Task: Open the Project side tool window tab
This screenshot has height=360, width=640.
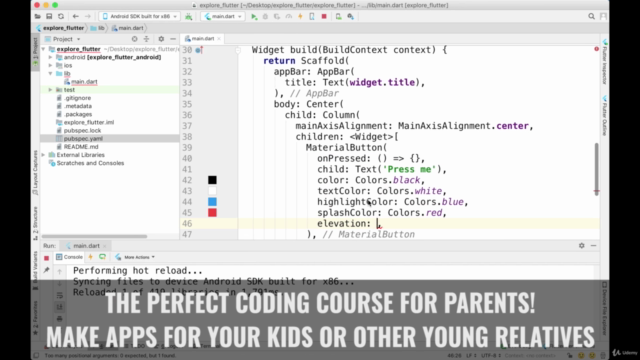Action: point(36,53)
